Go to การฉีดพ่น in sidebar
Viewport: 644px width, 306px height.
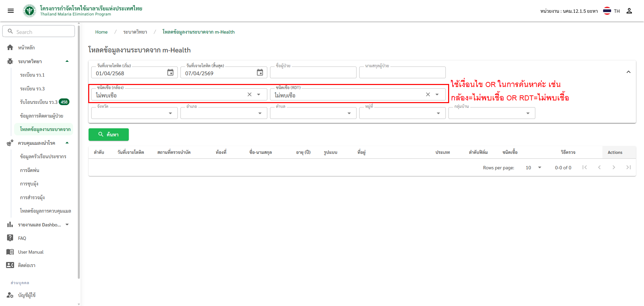[30, 170]
